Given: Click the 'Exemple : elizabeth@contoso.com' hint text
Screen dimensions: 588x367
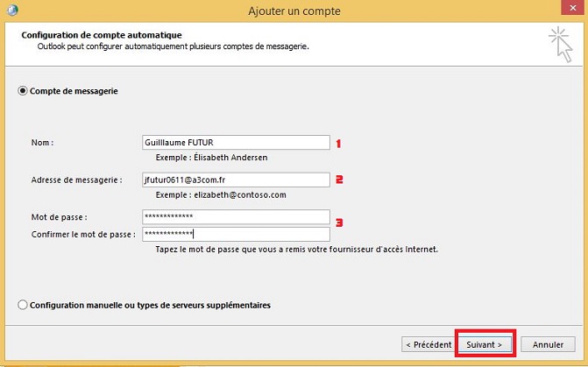Looking at the screenshot, I should pyautogui.click(x=221, y=195).
